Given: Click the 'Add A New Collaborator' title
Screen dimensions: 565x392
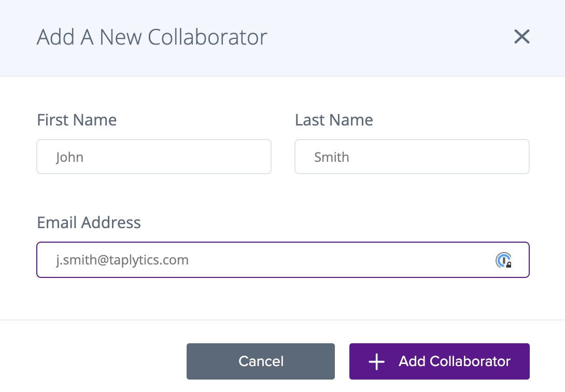Looking at the screenshot, I should click(x=152, y=37).
